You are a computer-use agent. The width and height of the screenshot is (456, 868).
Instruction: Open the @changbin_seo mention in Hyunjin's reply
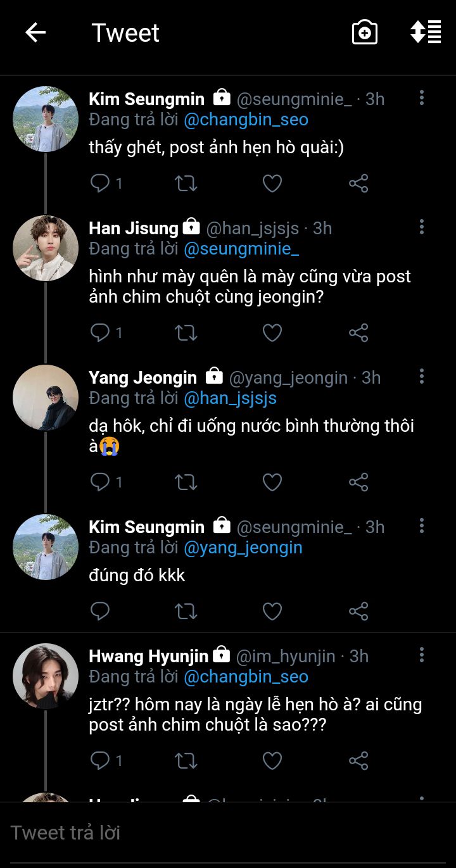pyautogui.click(x=246, y=677)
